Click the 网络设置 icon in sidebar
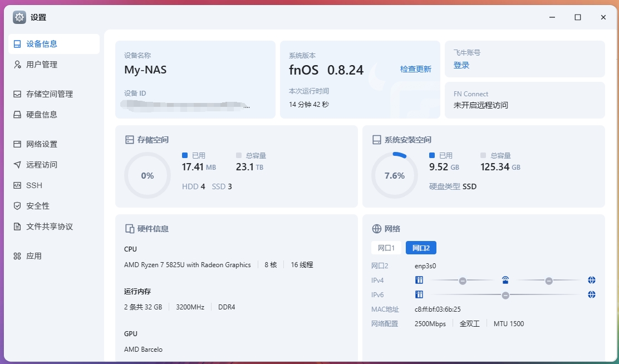The image size is (619, 364). [17, 145]
